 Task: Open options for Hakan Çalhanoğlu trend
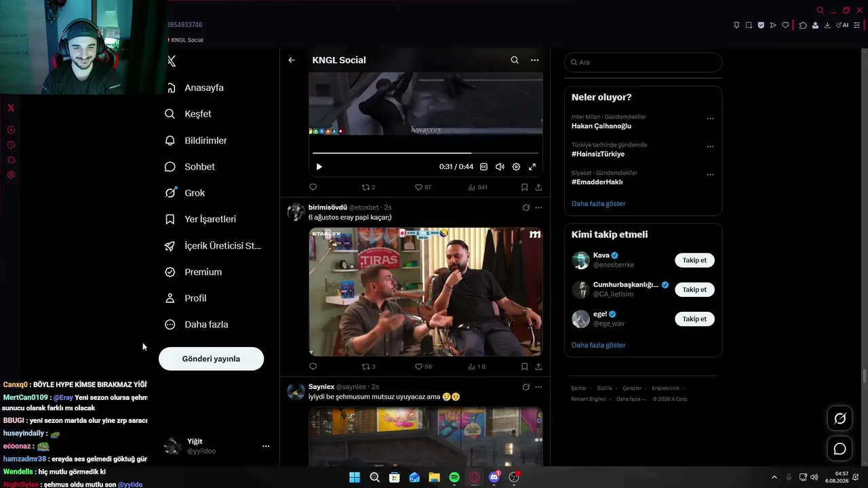click(x=710, y=119)
